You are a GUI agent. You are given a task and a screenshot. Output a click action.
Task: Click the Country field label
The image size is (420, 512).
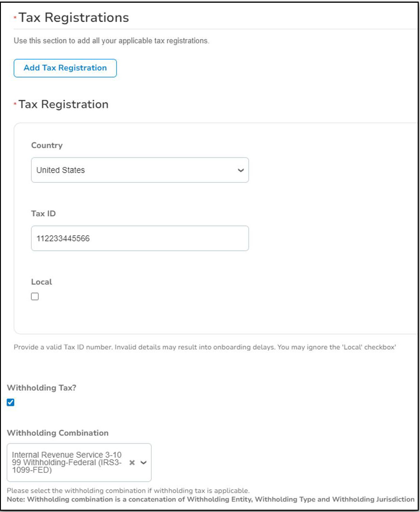pyautogui.click(x=47, y=145)
